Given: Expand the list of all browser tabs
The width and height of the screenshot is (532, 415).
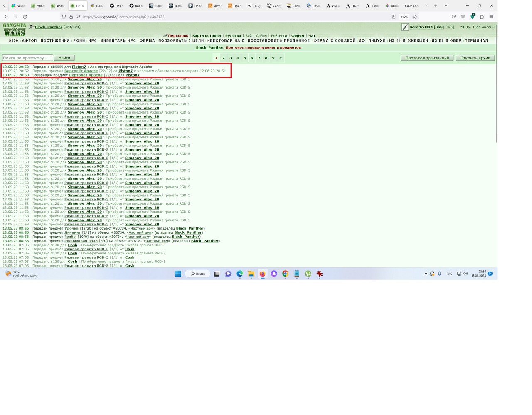Looking at the screenshot, I should 446,6.
